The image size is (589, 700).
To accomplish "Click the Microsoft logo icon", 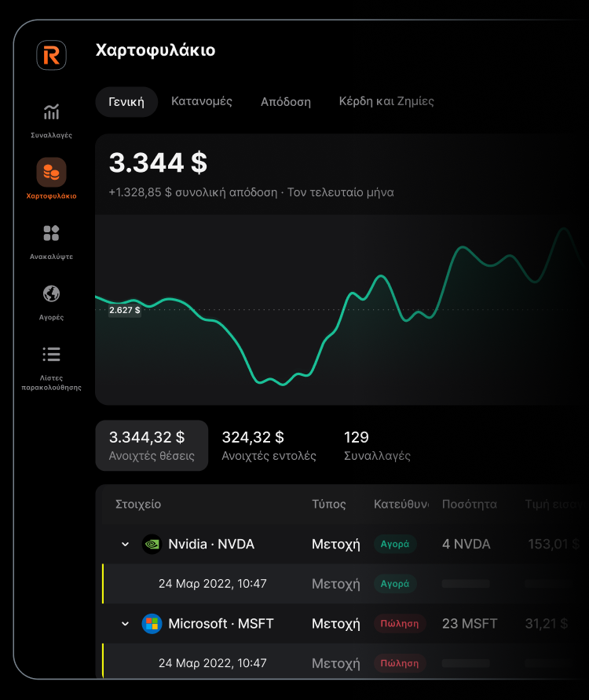I will coord(152,624).
